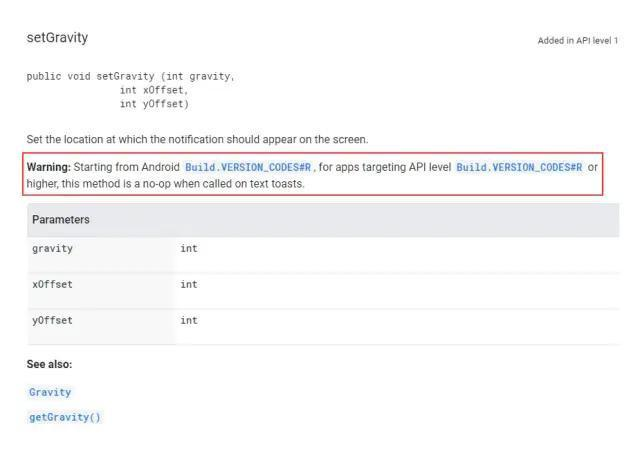Click the 'int yOffset)' signature line

coord(154,104)
